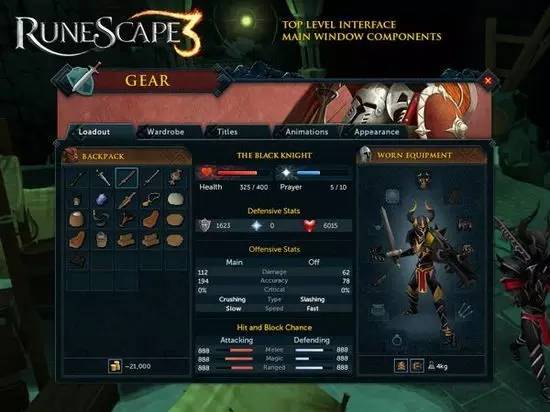Select the white seashell item in backpack
Viewport: 550px width, 412px height.
tap(176, 199)
